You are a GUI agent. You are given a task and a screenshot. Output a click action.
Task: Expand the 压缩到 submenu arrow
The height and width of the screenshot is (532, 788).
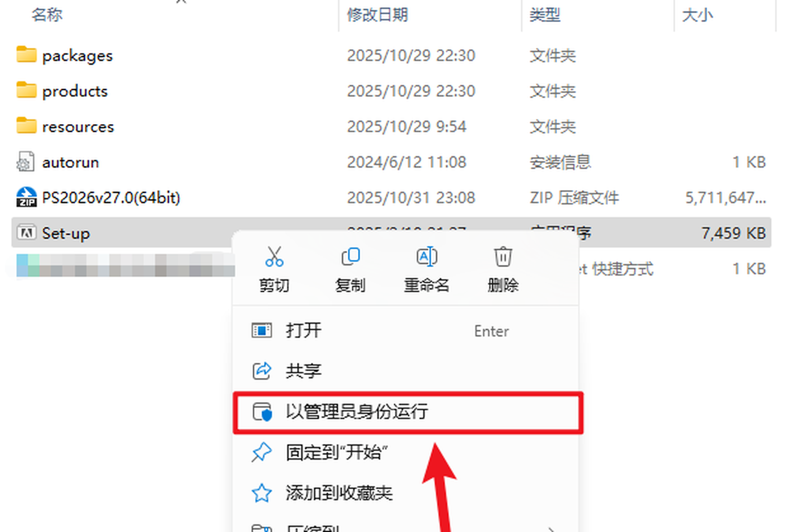click(x=552, y=529)
